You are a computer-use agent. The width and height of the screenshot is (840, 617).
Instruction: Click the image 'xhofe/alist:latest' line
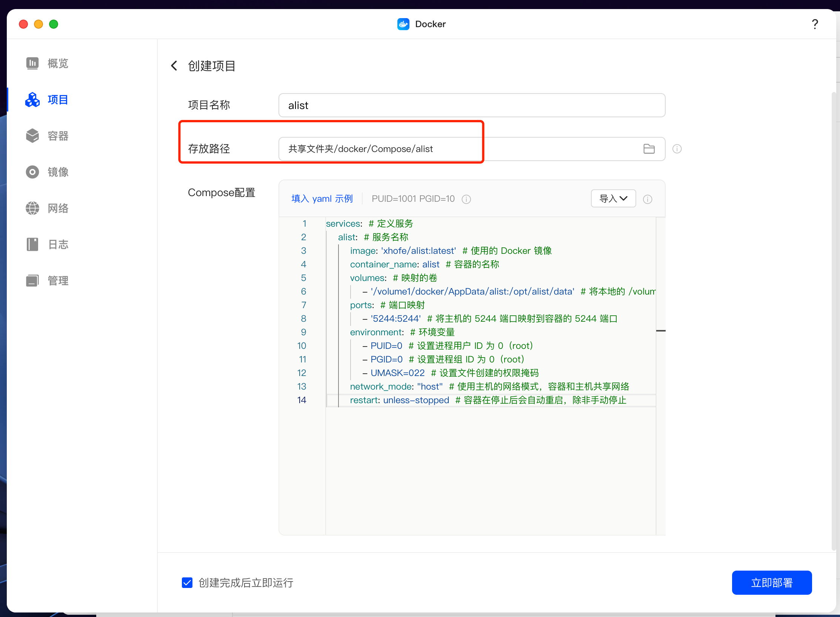[451, 251]
